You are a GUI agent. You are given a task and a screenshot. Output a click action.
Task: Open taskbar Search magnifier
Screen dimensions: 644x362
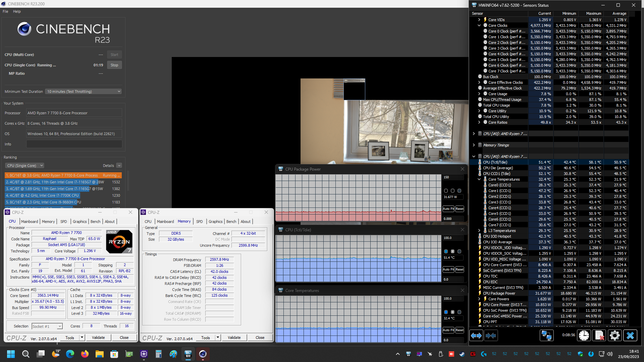click(x=25, y=354)
